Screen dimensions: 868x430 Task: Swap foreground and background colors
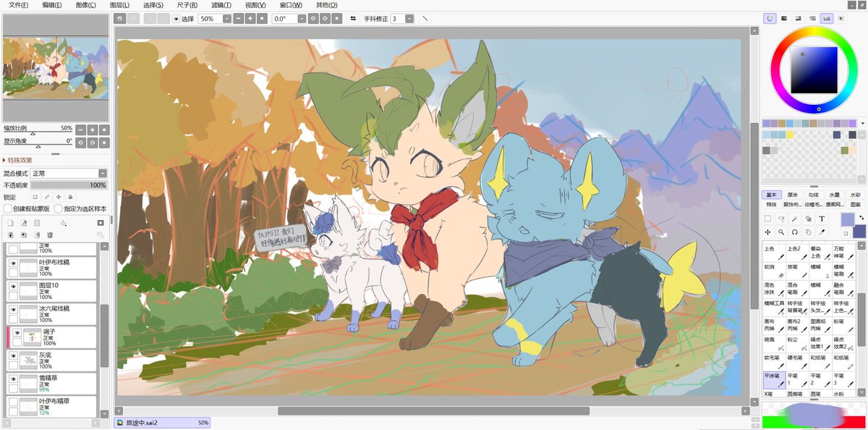[861, 218]
